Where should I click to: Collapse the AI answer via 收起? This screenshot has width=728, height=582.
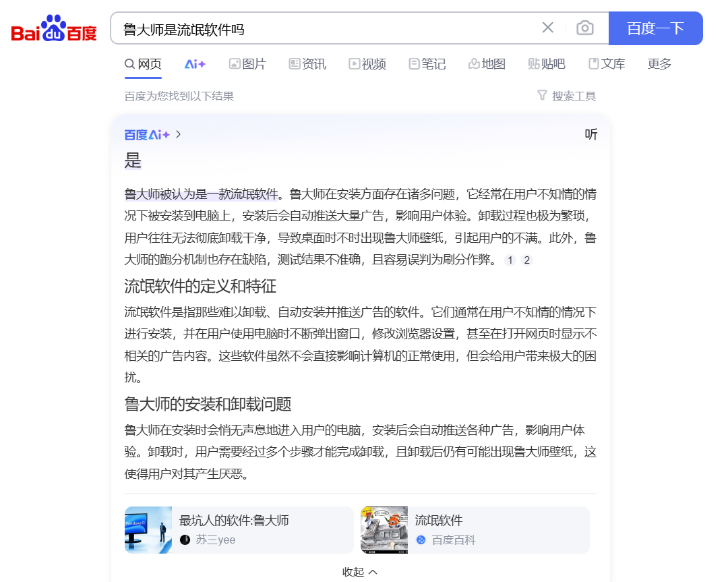(360, 571)
